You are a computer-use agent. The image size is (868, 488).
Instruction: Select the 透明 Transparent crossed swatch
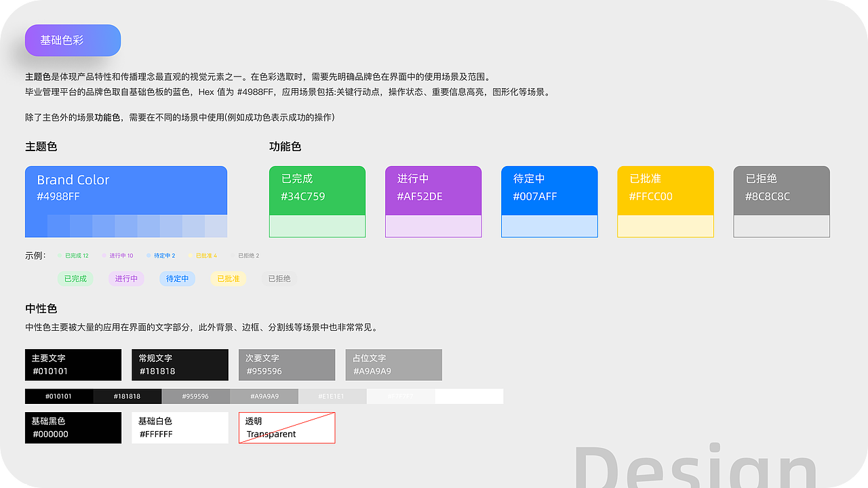point(286,428)
